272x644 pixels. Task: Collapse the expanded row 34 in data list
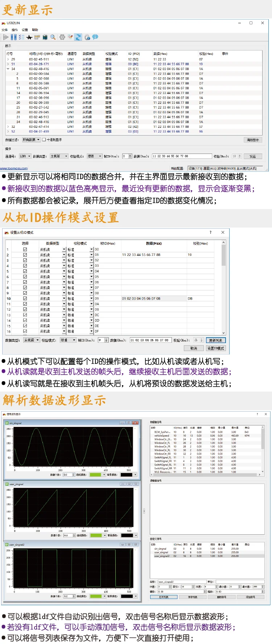click(x=8, y=69)
